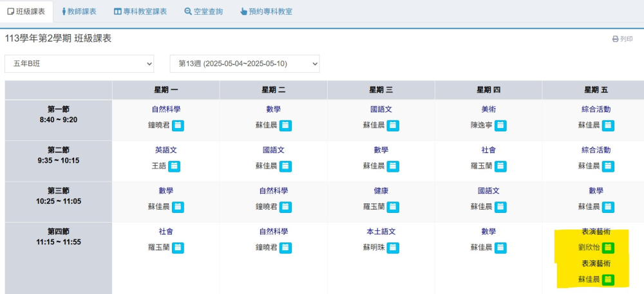The width and height of the screenshot is (644, 294).
Task: Click green calendar icon next to 劉欣怡
Action: [x=609, y=248]
